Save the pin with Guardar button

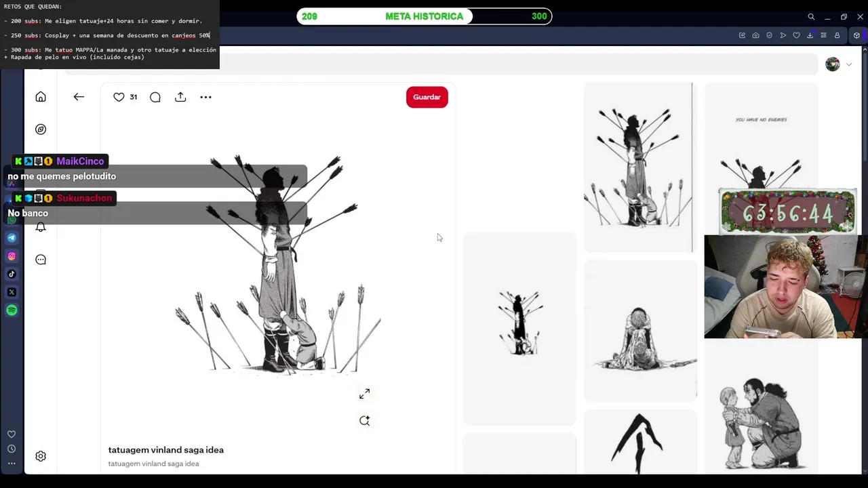pyautogui.click(x=427, y=97)
